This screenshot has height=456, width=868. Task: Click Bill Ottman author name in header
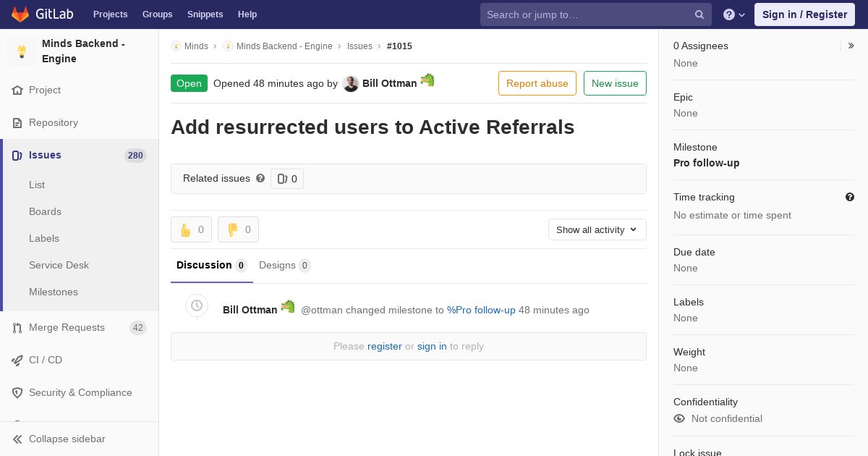pyautogui.click(x=390, y=83)
